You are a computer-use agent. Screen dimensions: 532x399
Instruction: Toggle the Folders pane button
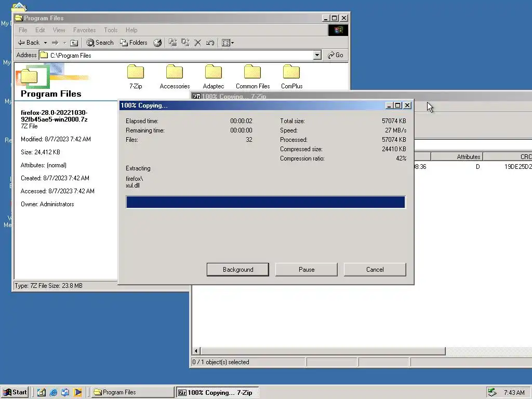(134, 43)
